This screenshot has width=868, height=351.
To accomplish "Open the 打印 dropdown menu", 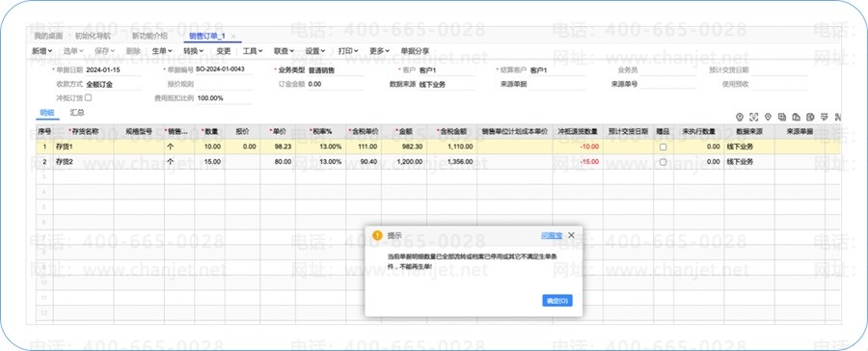I will [348, 51].
